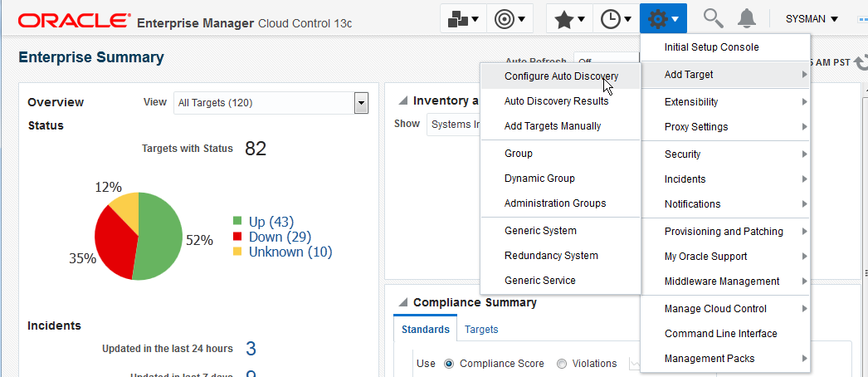The width and height of the screenshot is (868, 377).
Task: Select the Compliance Score radio button
Action: 449,364
